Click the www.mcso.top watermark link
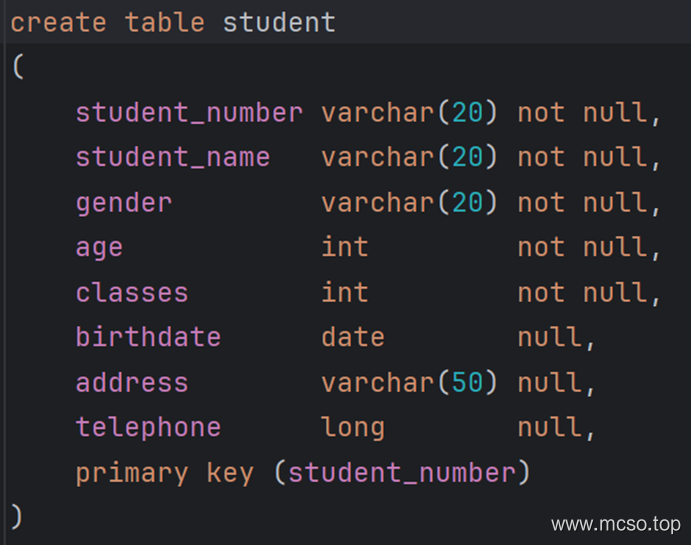Screen dimensions: 691x545 [616, 524]
